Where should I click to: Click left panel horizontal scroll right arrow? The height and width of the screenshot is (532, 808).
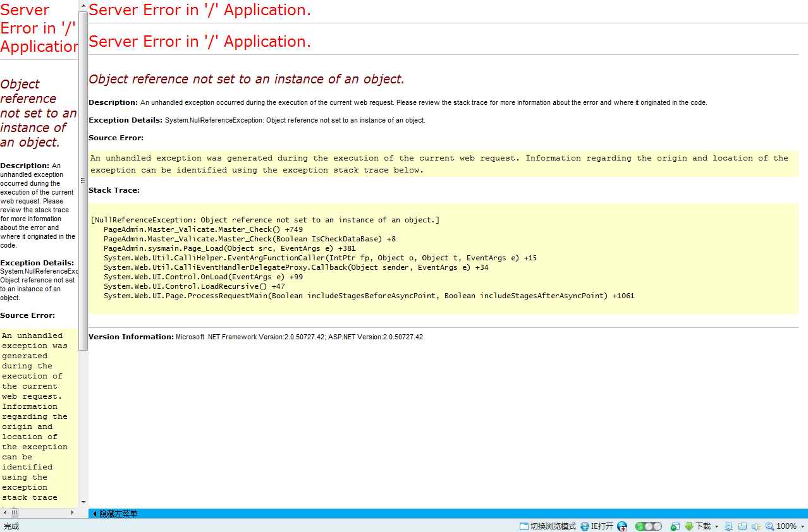click(x=73, y=513)
